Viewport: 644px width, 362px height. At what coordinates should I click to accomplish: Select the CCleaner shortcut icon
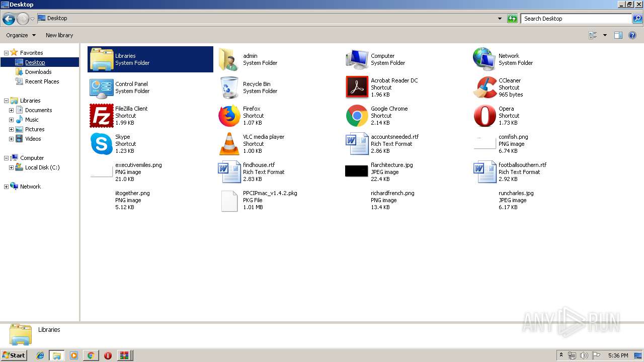tap(485, 87)
